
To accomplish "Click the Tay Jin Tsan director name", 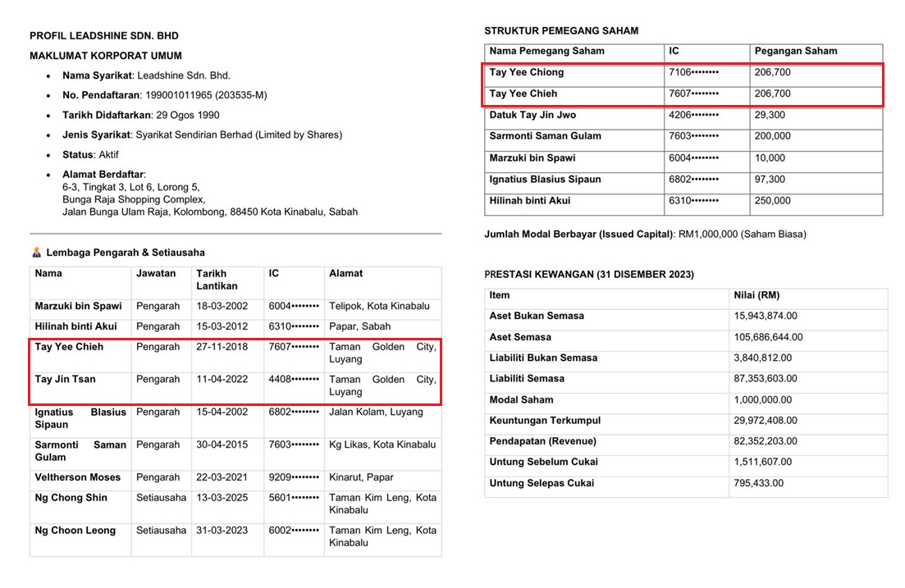I will 65,379.
